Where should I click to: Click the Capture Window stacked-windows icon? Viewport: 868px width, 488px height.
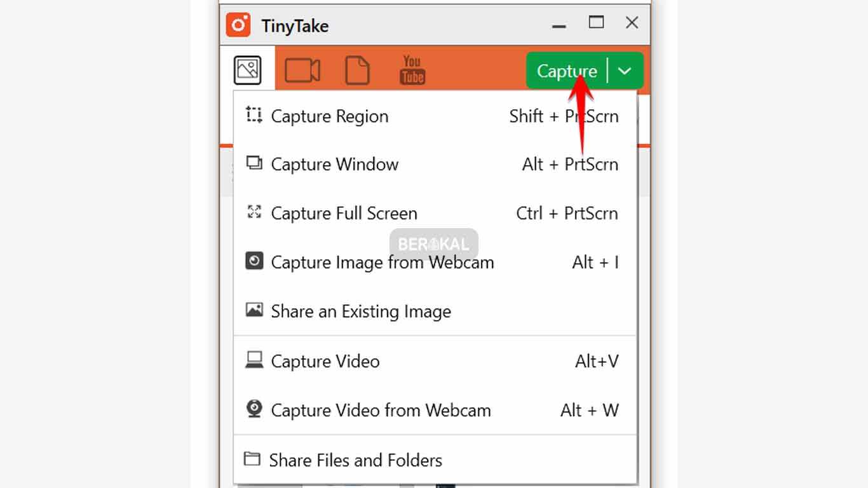coord(254,164)
